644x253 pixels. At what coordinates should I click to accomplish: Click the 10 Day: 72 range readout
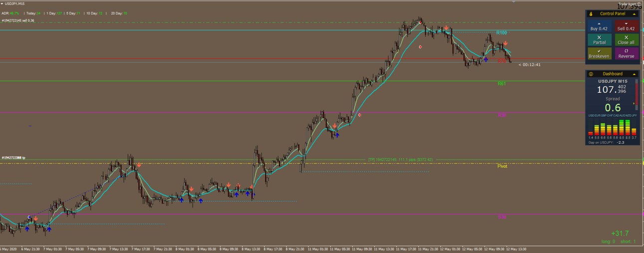[94, 13]
